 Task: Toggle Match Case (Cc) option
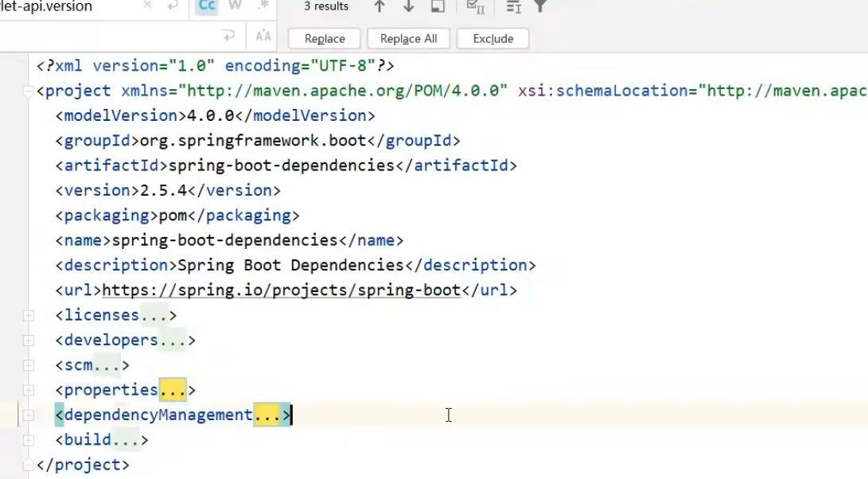pos(207,6)
